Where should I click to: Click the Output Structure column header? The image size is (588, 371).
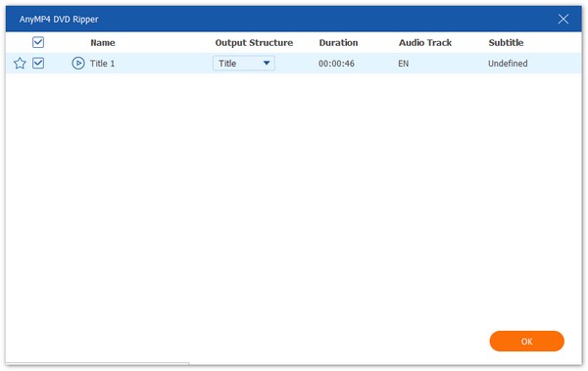point(254,43)
